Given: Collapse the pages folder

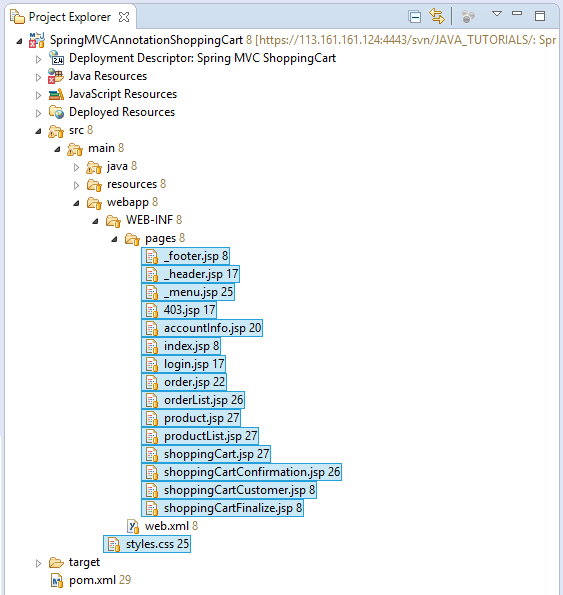Looking at the screenshot, I should click(x=114, y=239).
